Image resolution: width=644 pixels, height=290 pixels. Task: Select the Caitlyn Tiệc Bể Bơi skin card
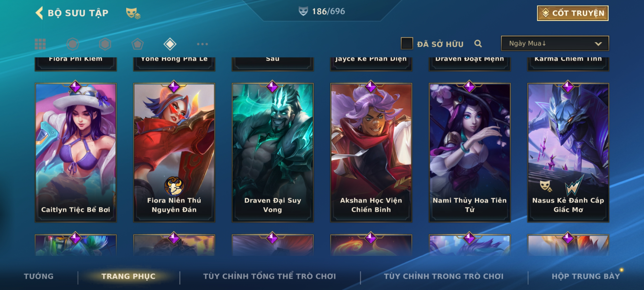(x=76, y=153)
